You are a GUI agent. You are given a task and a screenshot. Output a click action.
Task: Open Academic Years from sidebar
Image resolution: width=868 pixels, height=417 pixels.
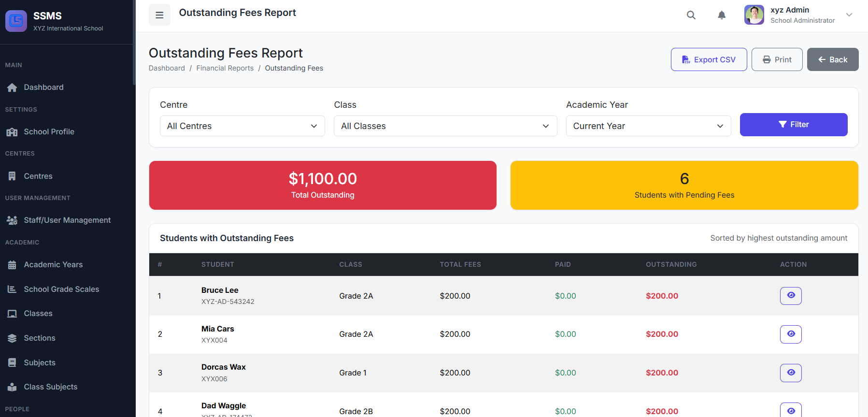pos(53,265)
